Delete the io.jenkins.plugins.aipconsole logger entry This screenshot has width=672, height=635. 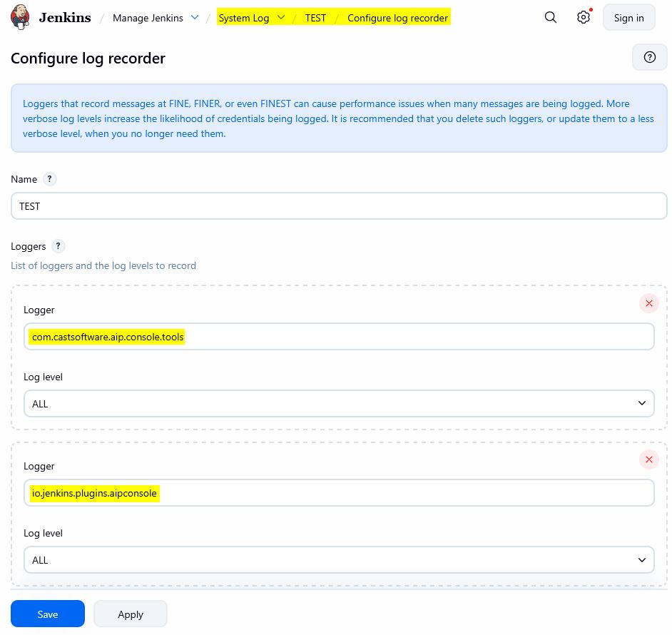648,459
